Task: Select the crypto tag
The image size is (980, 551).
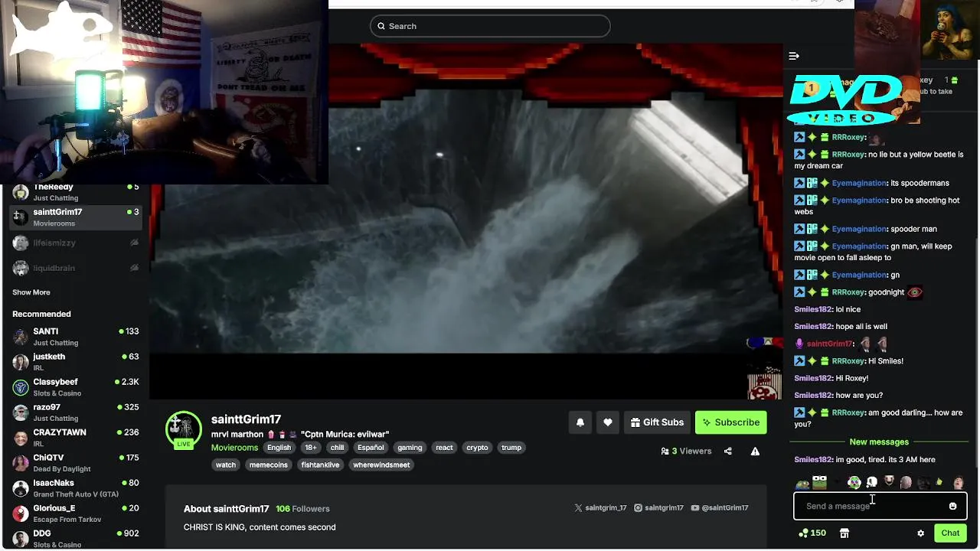Action: tap(477, 448)
